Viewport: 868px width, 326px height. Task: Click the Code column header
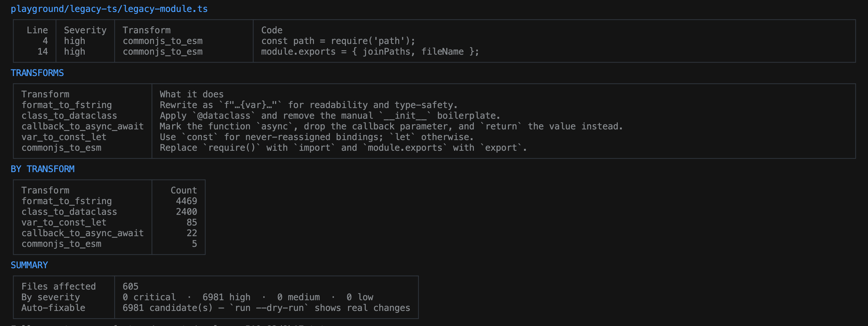tap(272, 30)
